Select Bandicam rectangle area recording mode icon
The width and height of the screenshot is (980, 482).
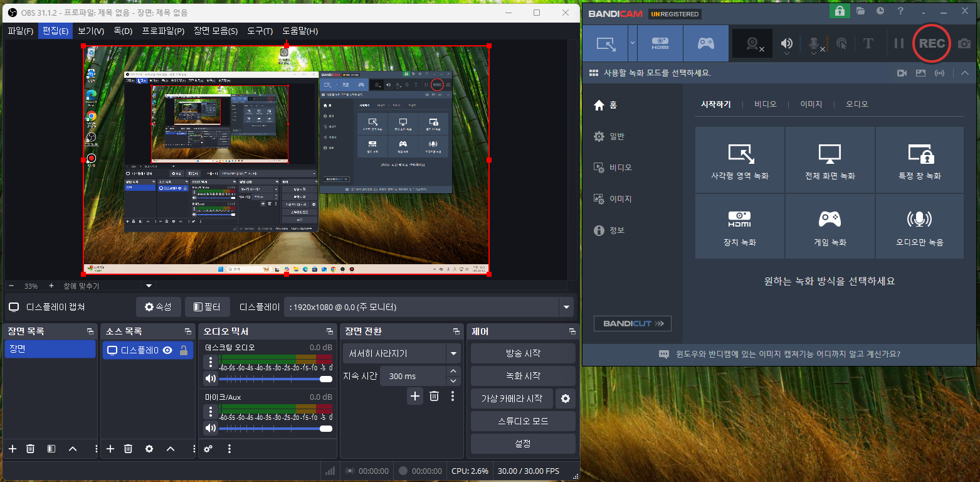[x=606, y=43]
